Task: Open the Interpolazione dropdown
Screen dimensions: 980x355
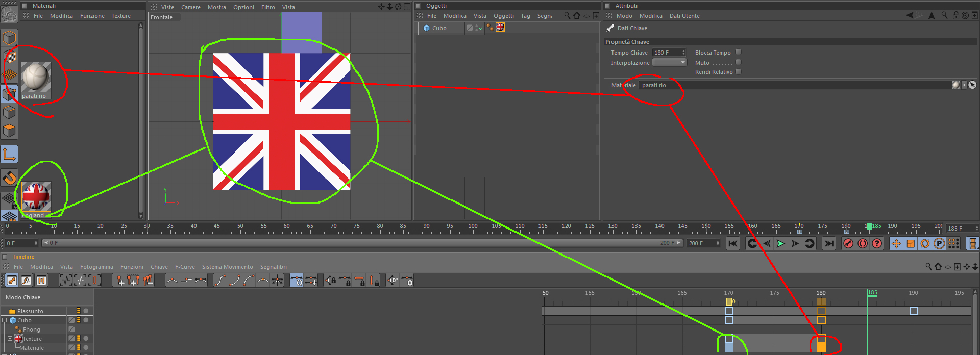Action: (670, 62)
